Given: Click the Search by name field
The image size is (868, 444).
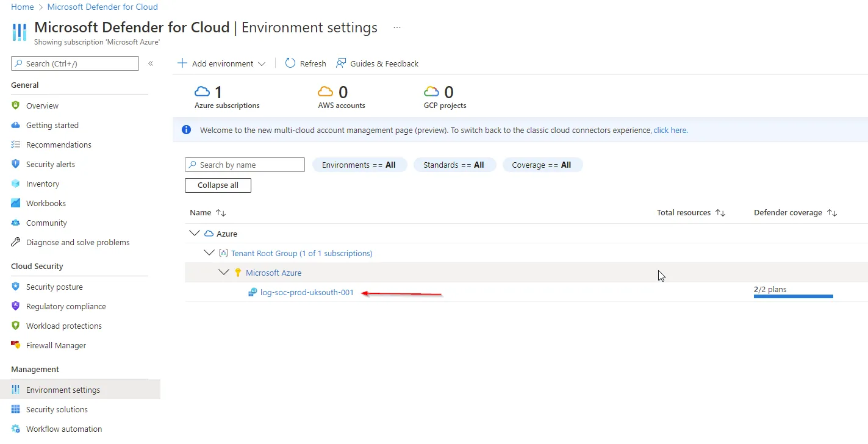Looking at the screenshot, I should [x=245, y=165].
